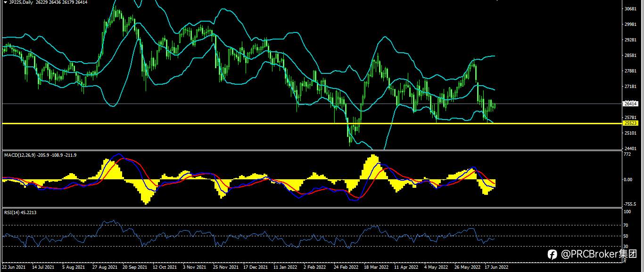Click the JP225,Daily chart title
Image resolution: width=644 pixels, height=272 pixels.
pyautogui.click(x=20, y=2)
